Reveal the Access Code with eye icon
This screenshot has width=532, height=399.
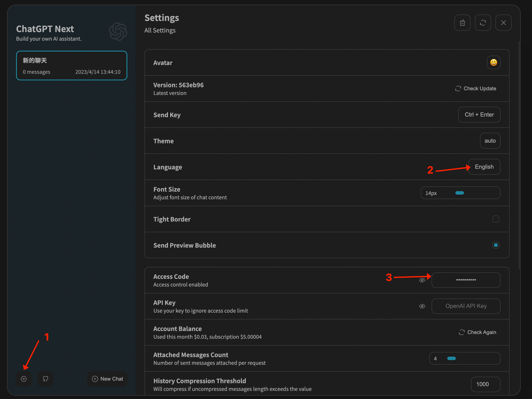(422, 280)
